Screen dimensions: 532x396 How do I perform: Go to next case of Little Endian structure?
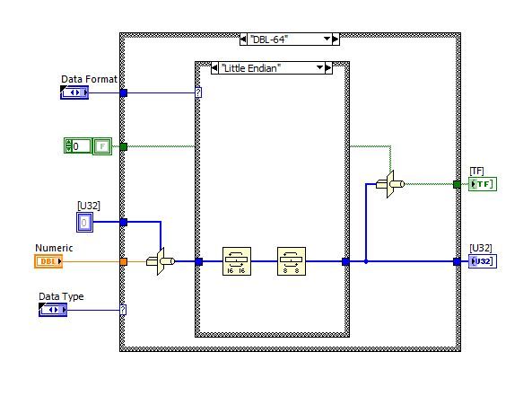tap(328, 68)
